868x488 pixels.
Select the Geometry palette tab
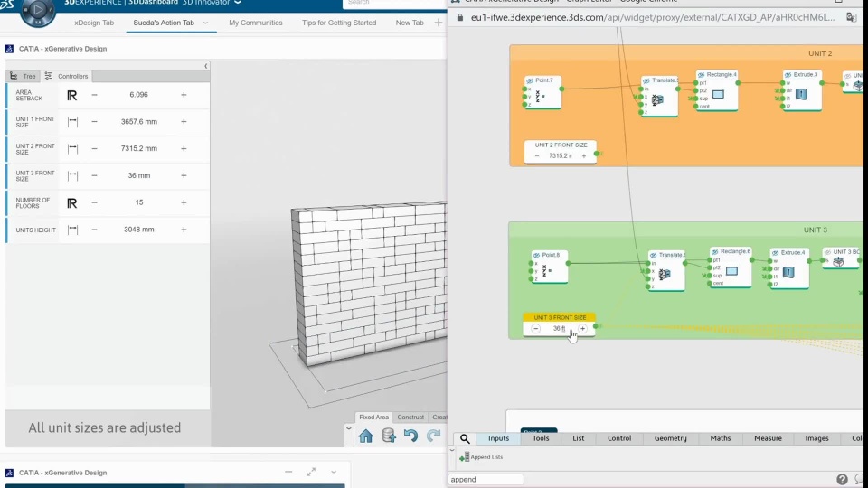coord(670,438)
